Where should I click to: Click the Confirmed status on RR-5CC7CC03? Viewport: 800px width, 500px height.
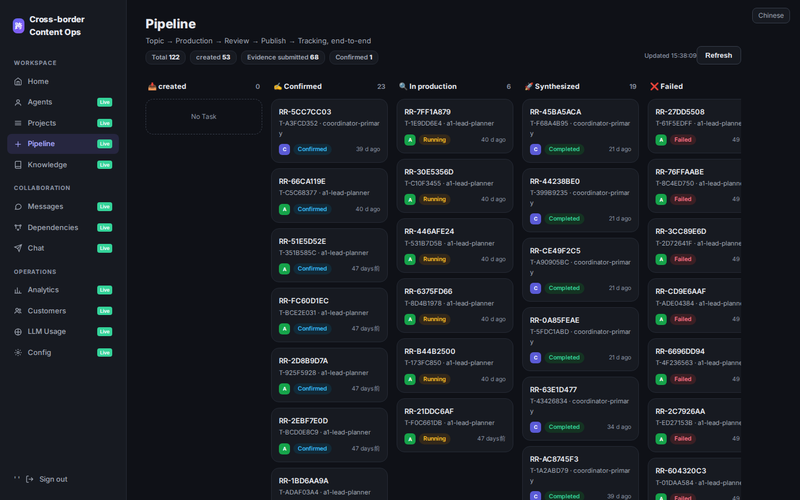312,149
